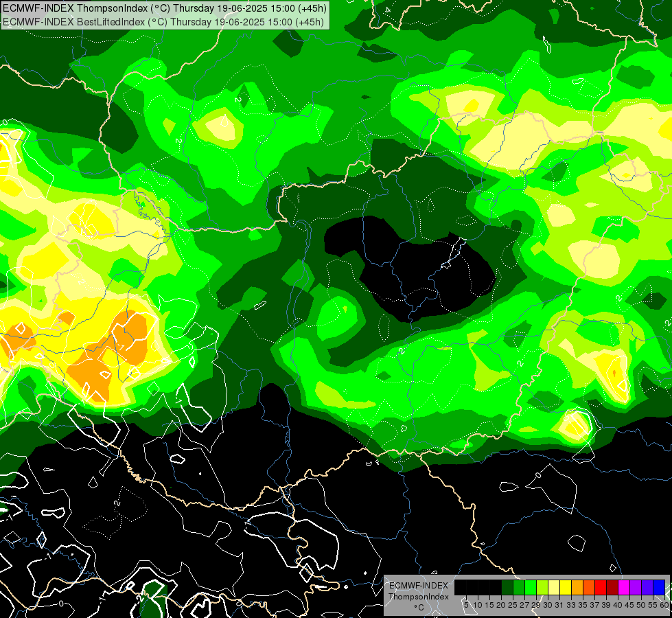Viewport: 672px width, 618px height.
Task: Click legend tick value "45"
Action: [629, 605]
